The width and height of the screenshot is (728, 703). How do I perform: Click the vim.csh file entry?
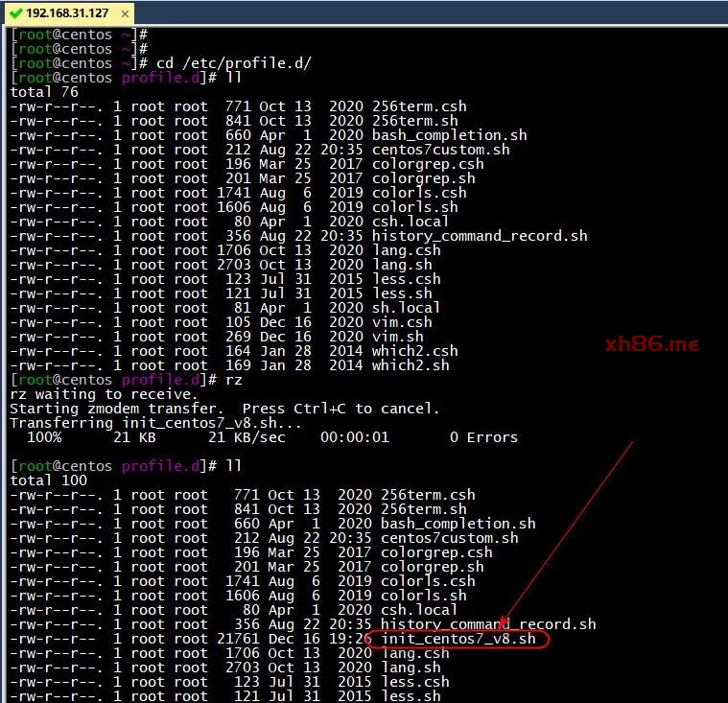point(402,322)
